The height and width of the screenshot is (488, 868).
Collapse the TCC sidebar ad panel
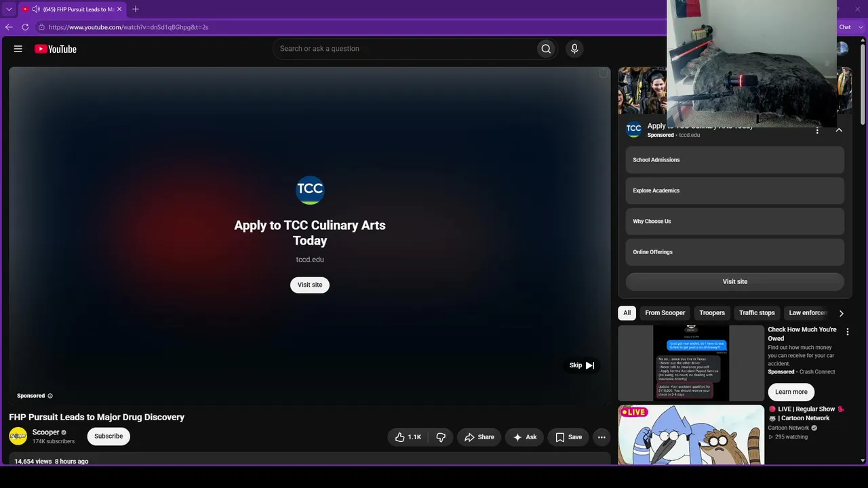click(x=839, y=130)
